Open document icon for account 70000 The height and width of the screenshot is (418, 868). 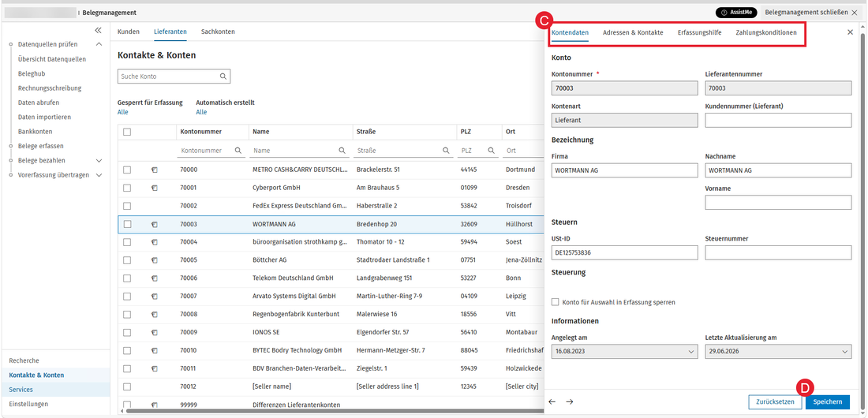[x=155, y=170]
